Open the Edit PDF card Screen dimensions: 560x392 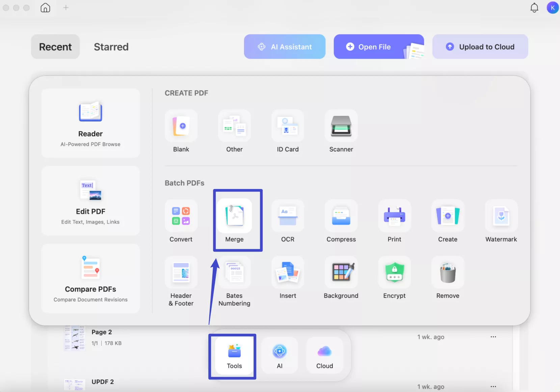coord(90,201)
